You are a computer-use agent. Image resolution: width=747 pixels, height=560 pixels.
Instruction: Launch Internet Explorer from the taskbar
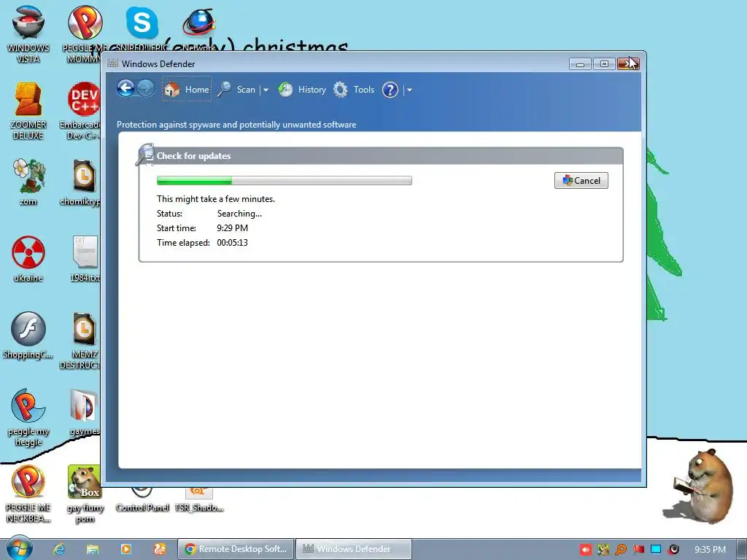coord(59,549)
